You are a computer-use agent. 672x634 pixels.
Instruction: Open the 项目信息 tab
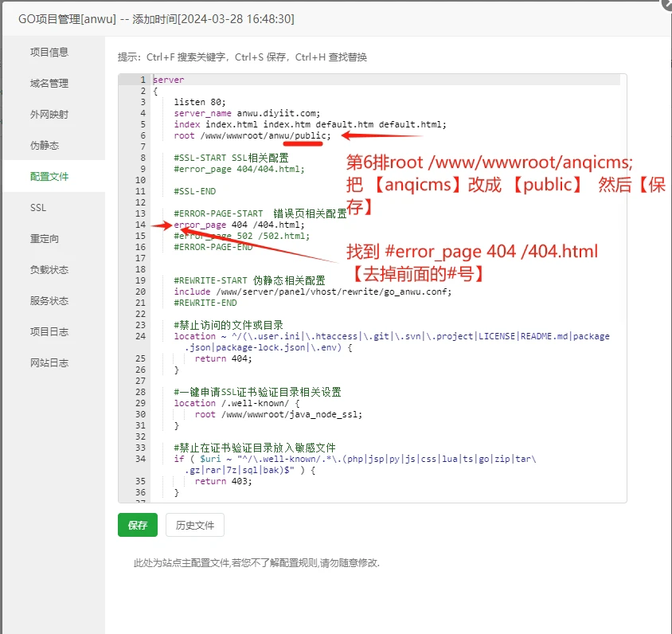(x=49, y=53)
